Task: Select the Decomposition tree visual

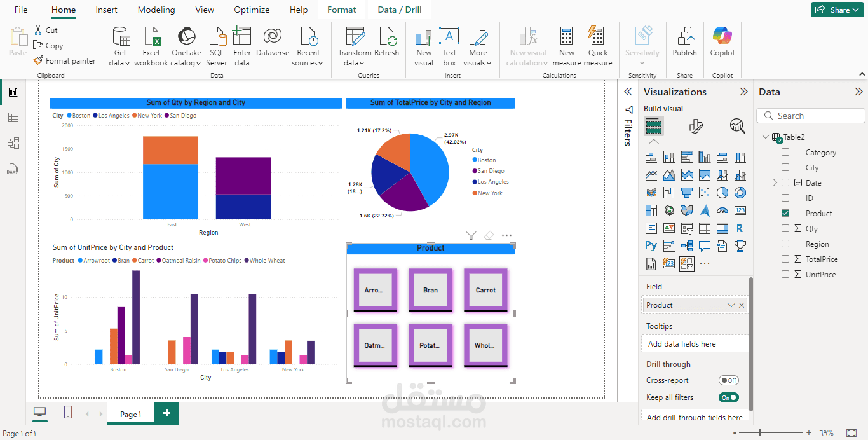Action: tap(687, 245)
